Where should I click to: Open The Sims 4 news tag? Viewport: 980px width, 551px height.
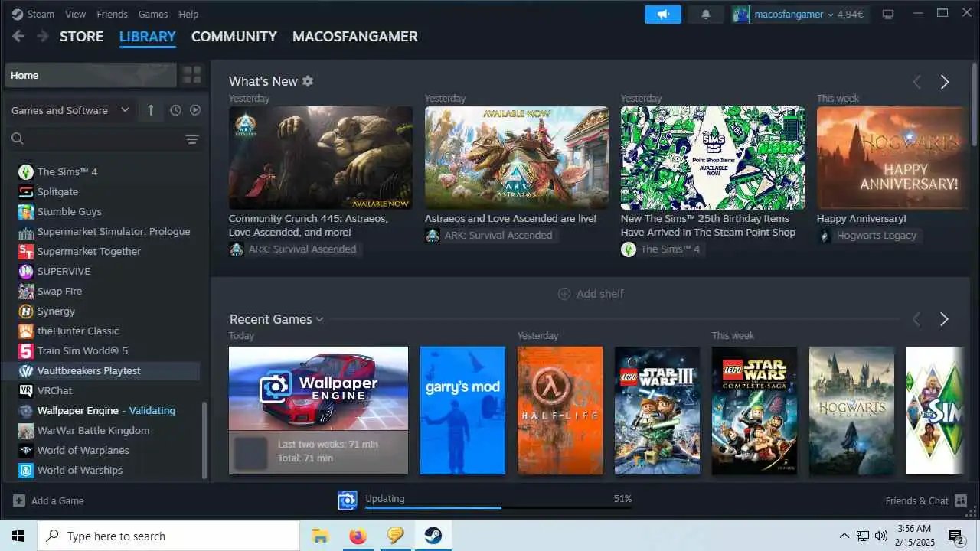[x=664, y=249]
